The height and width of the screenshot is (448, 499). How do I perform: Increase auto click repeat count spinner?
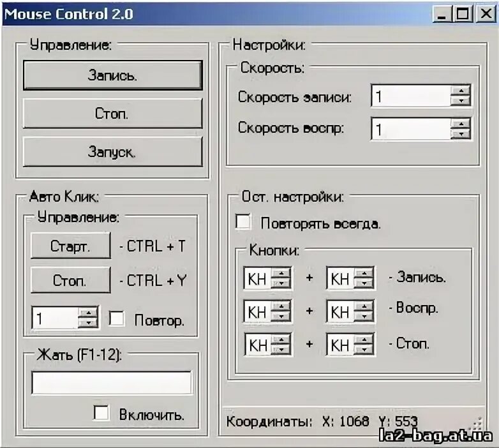pyautogui.click(x=88, y=313)
